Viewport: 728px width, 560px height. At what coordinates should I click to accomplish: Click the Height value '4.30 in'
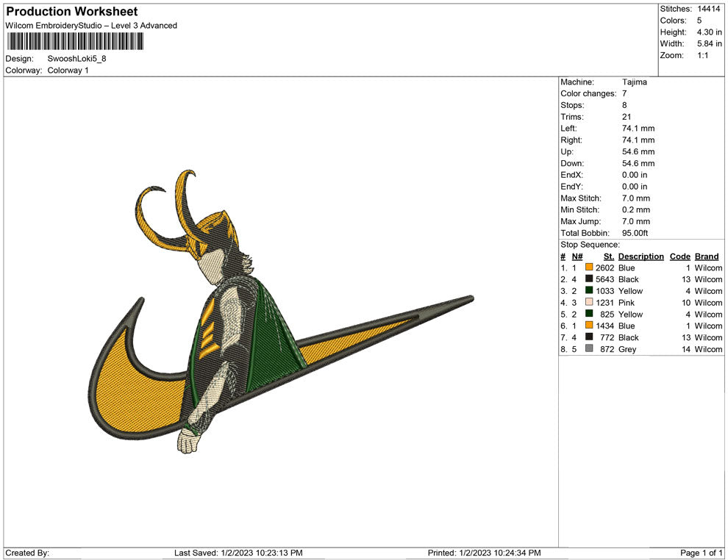click(x=709, y=32)
